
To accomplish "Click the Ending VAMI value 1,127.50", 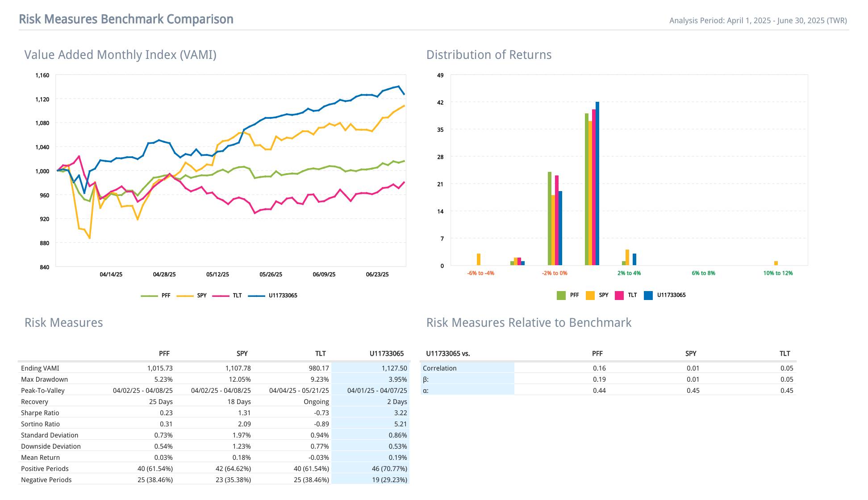I will coord(394,368).
